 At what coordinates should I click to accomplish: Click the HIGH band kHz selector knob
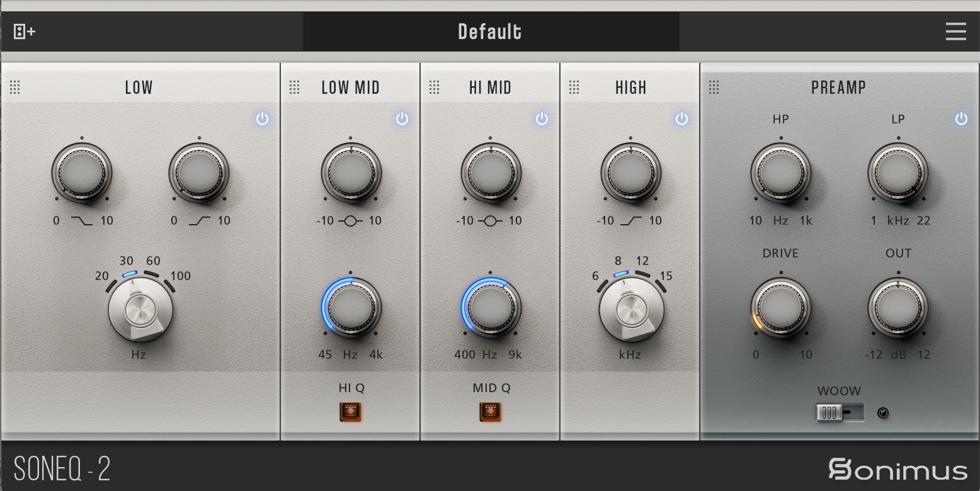click(x=630, y=310)
